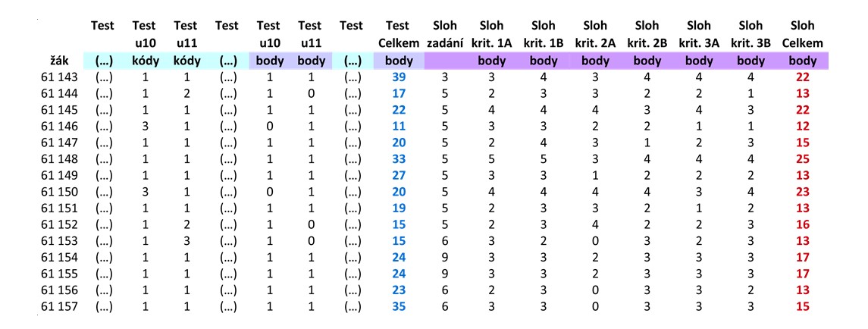Click Test u10 kódy value 3 for 61 146
Viewport: 868px width, 329px height.
(x=144, y=127)
